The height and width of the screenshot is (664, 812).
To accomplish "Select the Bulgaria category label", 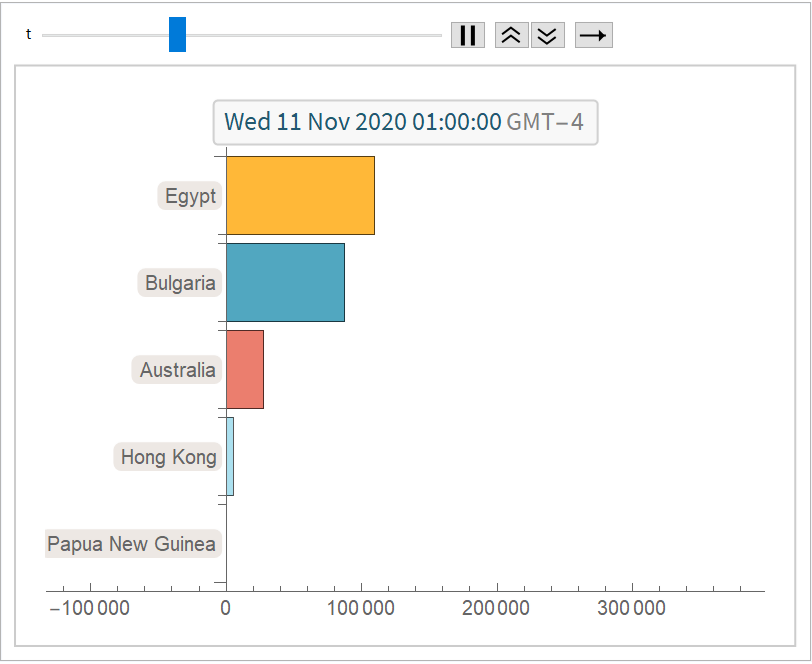I will pyautogui.click(x=180, y=283).
